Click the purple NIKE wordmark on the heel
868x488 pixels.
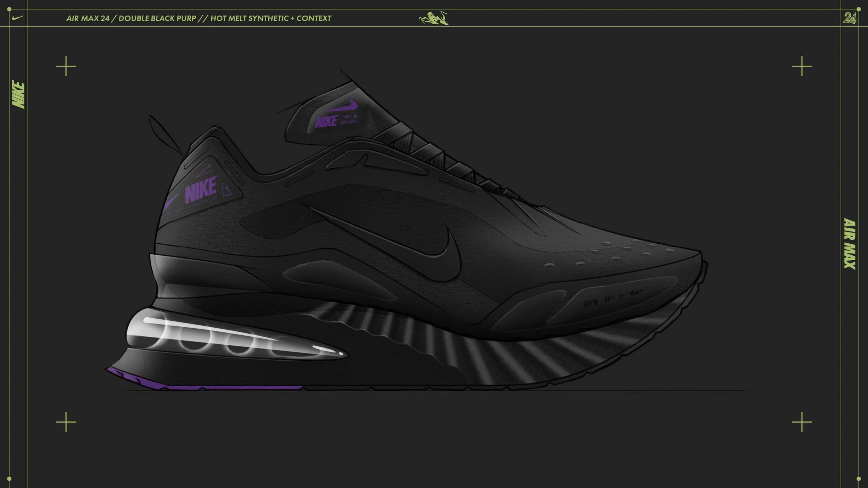coord(201,190)
